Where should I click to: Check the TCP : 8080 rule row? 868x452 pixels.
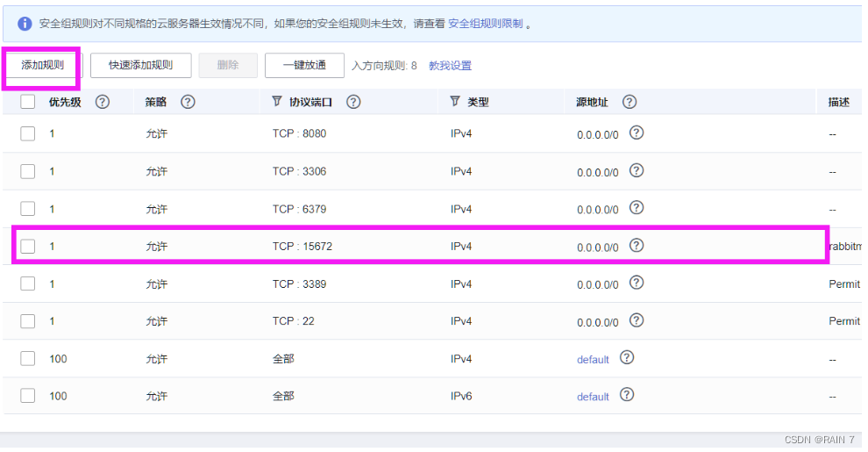[x=28, y=133]
